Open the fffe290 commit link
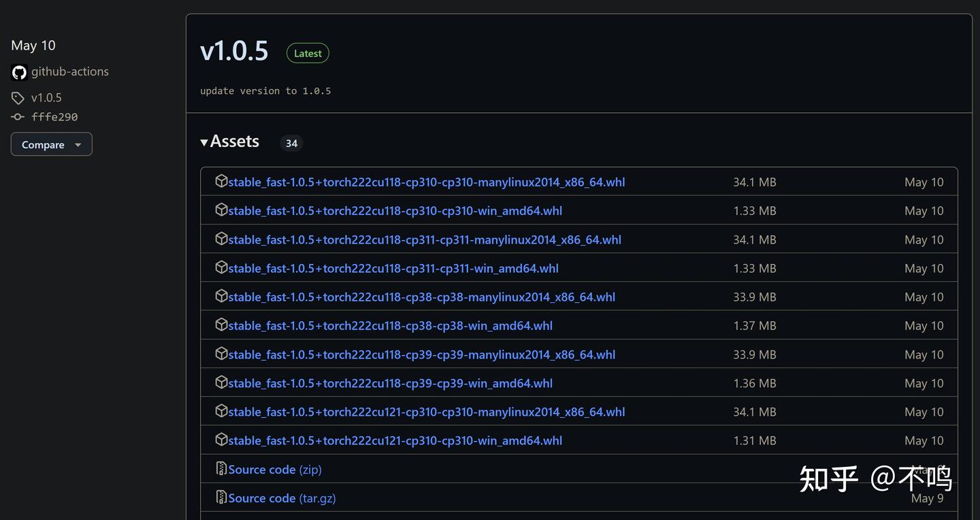The image size is (980, 520). click(x=54, y=117)
